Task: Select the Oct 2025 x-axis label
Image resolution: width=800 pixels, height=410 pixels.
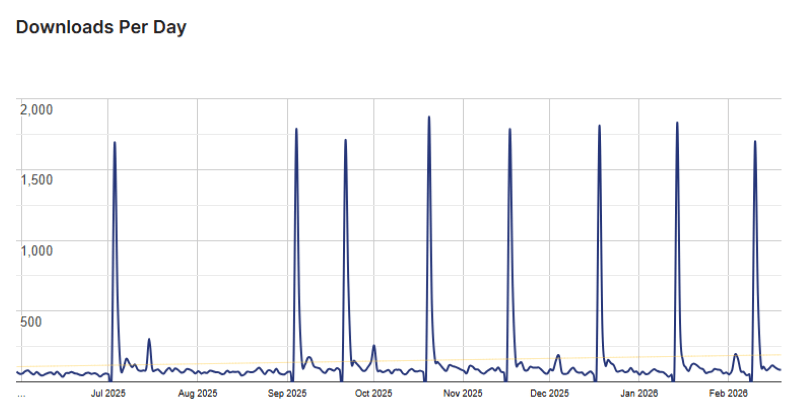Action: point(373,394)
